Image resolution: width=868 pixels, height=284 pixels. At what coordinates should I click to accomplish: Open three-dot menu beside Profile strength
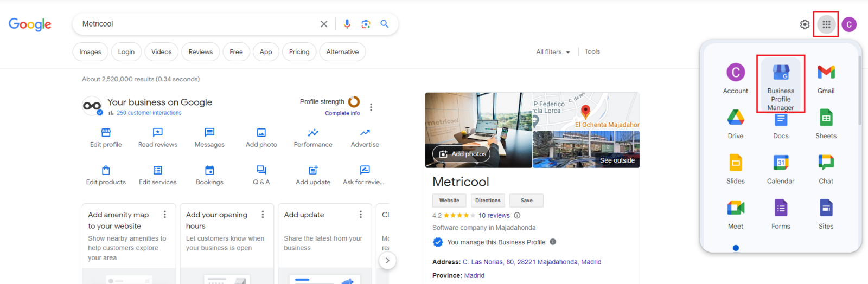[x=371, y=107]
